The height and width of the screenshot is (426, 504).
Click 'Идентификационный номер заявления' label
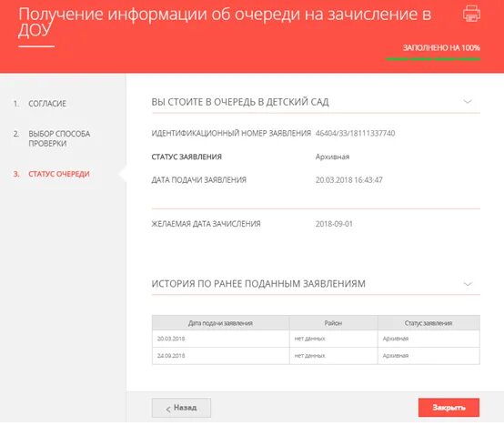(231, 133)
